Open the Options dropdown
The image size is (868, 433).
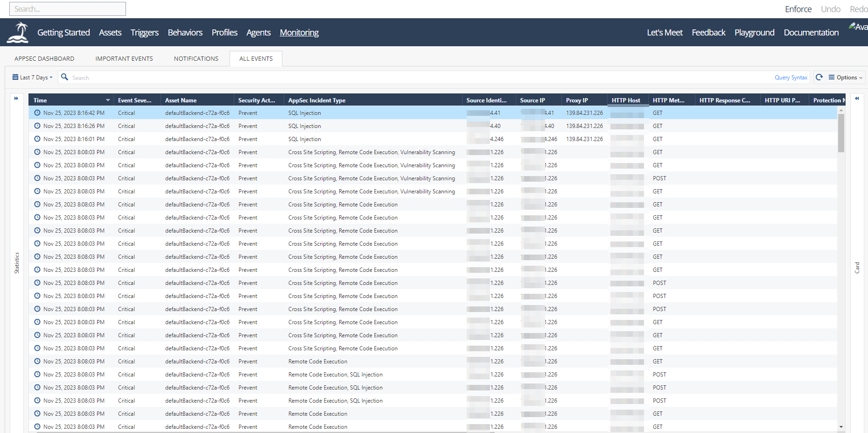point(846,77)
